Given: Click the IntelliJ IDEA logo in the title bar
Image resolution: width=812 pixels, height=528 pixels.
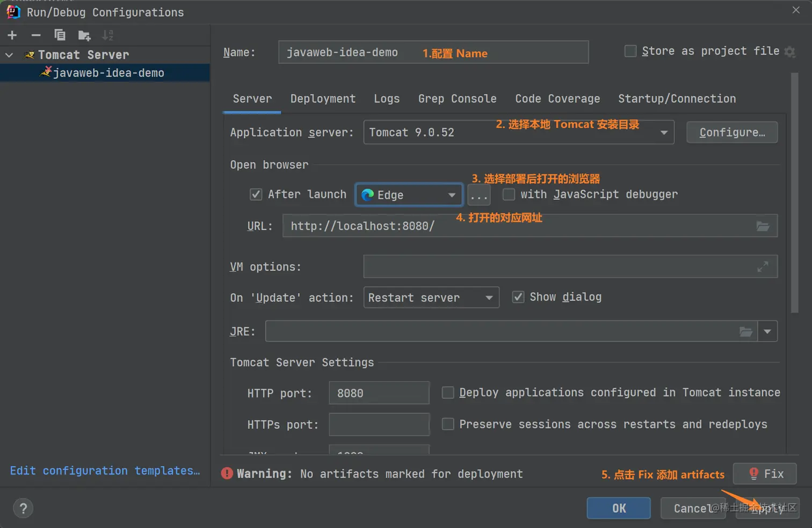Looking at the screenshot, I should [13, 12].
